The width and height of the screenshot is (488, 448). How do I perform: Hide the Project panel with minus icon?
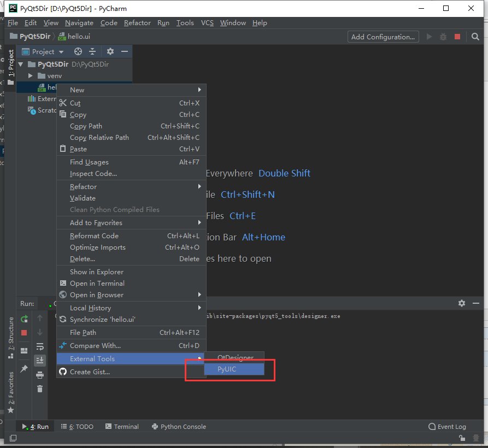(x=125, y=51)
